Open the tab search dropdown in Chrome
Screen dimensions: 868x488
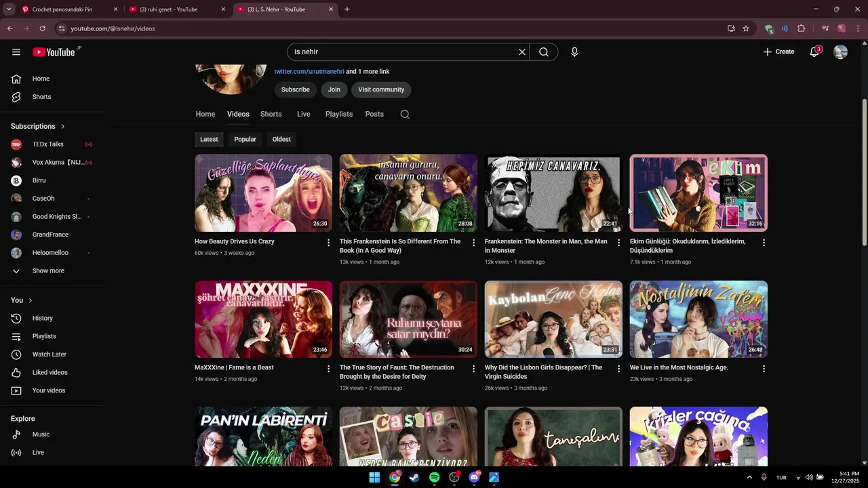pos(9,9)
